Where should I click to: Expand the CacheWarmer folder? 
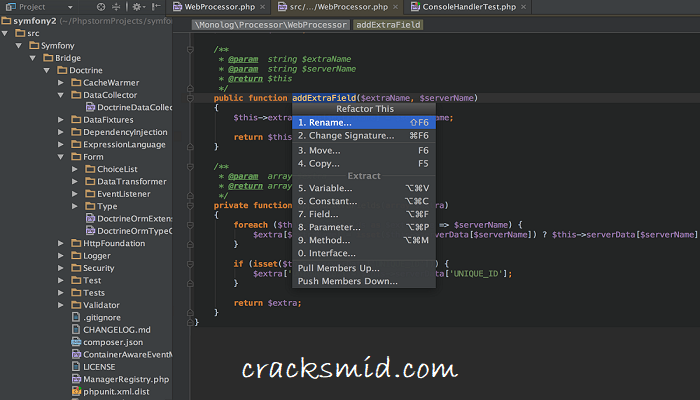click(x=61, y=83)
